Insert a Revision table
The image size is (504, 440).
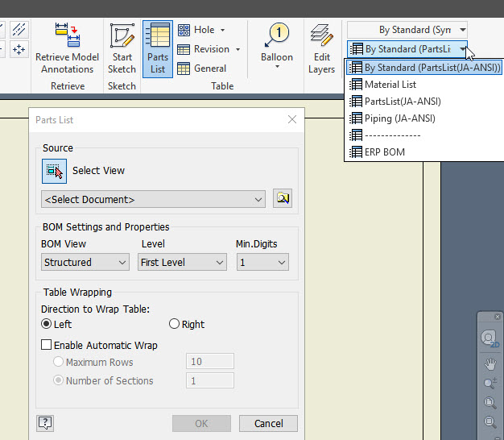click(x=204, y=49)
